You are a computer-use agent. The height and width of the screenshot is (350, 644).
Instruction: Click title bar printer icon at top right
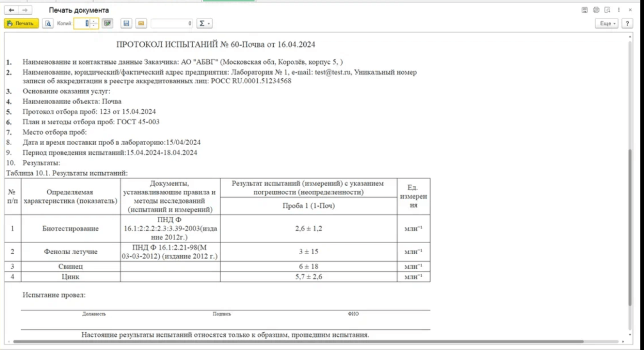596,10
